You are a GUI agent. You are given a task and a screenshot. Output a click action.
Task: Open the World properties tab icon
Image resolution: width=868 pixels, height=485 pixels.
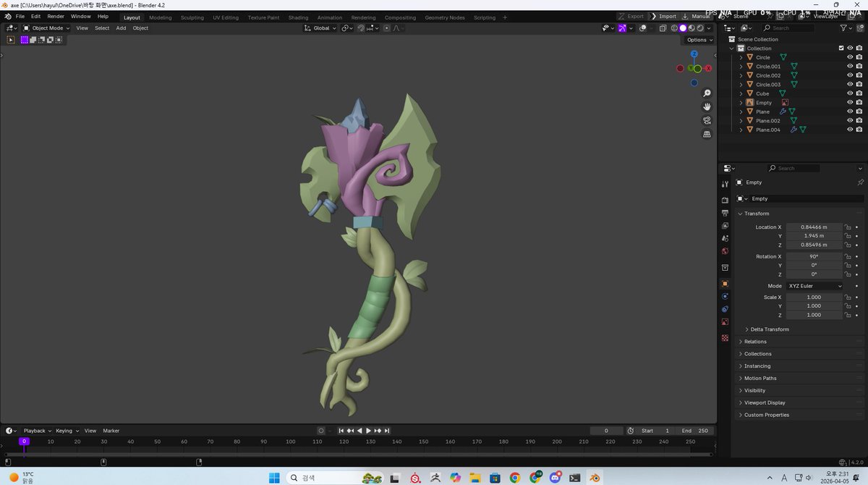coord(725,251)
